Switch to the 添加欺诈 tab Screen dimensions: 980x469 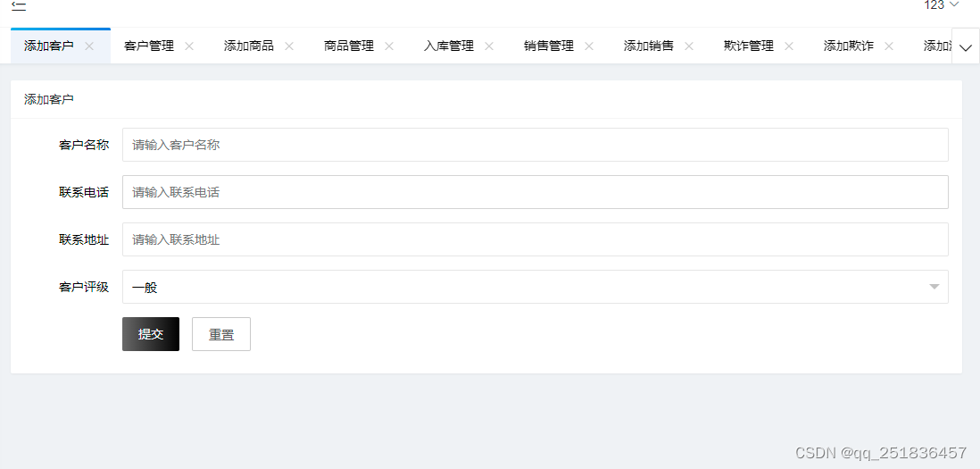click(849, 46)
